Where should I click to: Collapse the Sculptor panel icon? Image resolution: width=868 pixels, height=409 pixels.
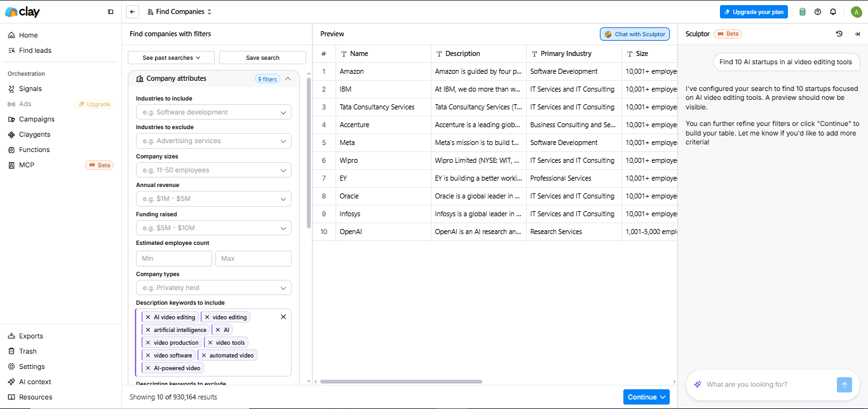tap(857, 34)
